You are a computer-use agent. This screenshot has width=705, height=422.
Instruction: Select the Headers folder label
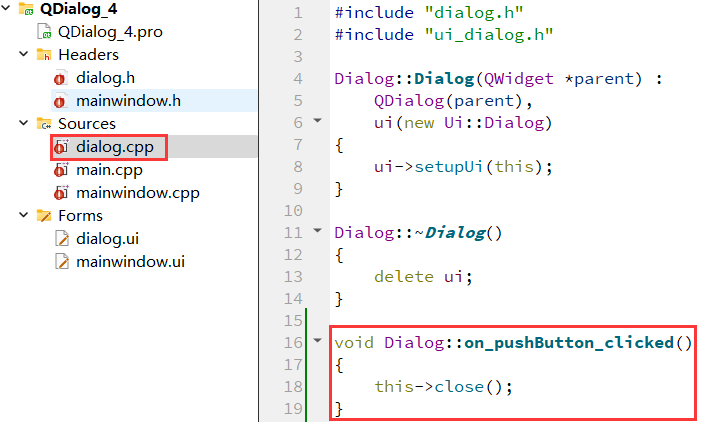tap(89, 54)
